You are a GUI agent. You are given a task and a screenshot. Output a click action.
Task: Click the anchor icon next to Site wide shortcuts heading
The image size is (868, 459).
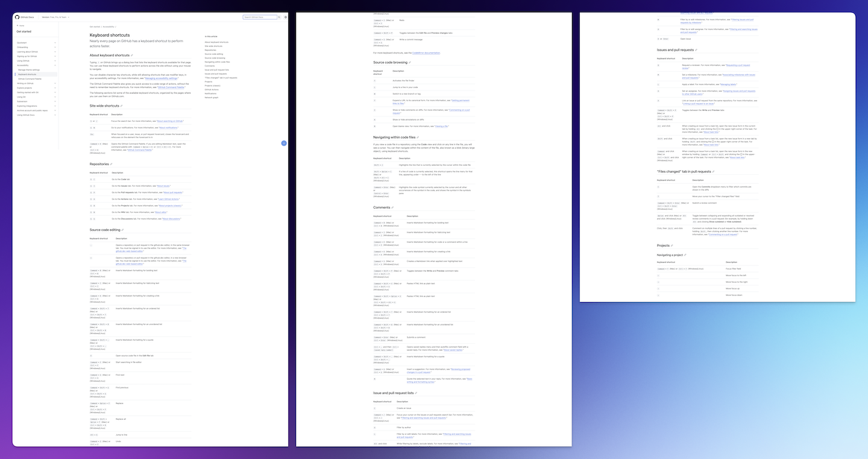pos(121,106)
